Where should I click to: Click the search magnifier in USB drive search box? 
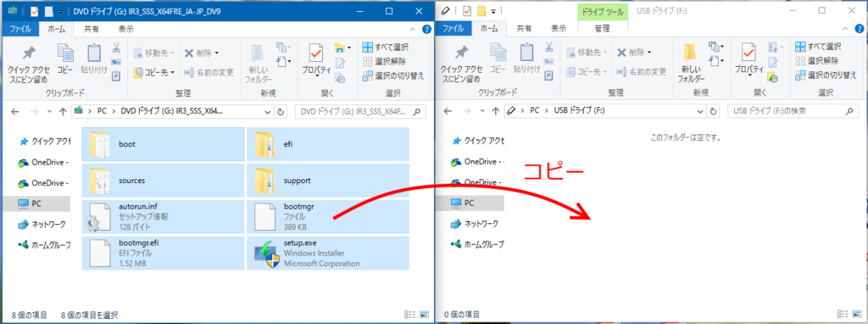849,111
